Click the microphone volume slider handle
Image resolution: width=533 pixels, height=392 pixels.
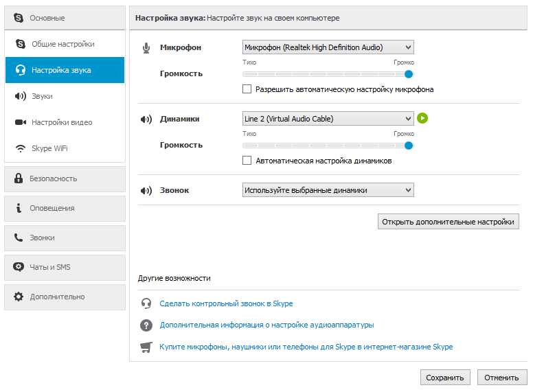tap(409, 74)
